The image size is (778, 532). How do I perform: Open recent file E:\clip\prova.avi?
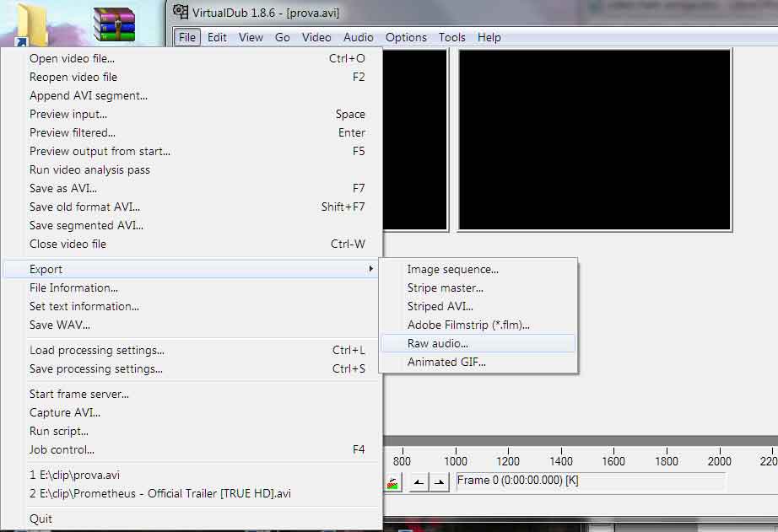tap(191, 475)
